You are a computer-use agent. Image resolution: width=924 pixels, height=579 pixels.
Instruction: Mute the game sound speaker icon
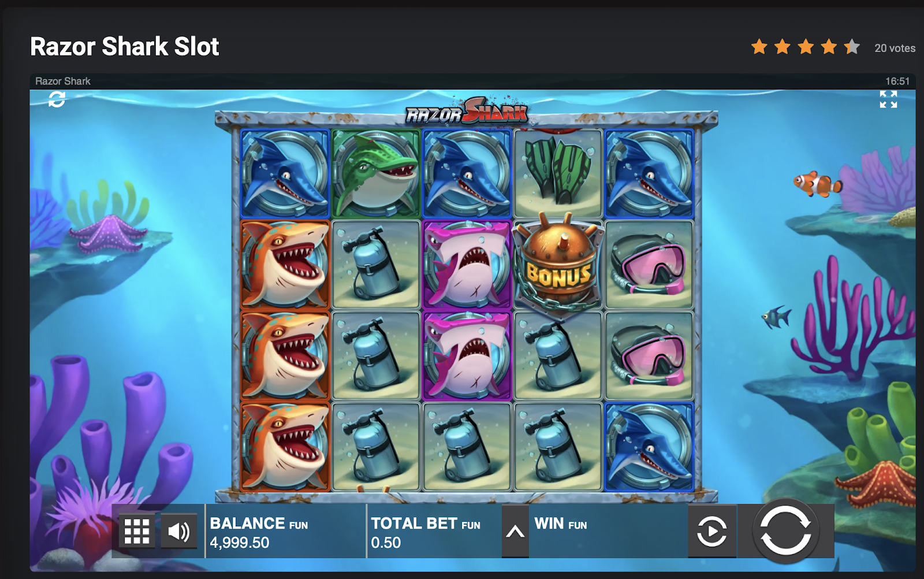coord(178,531)
